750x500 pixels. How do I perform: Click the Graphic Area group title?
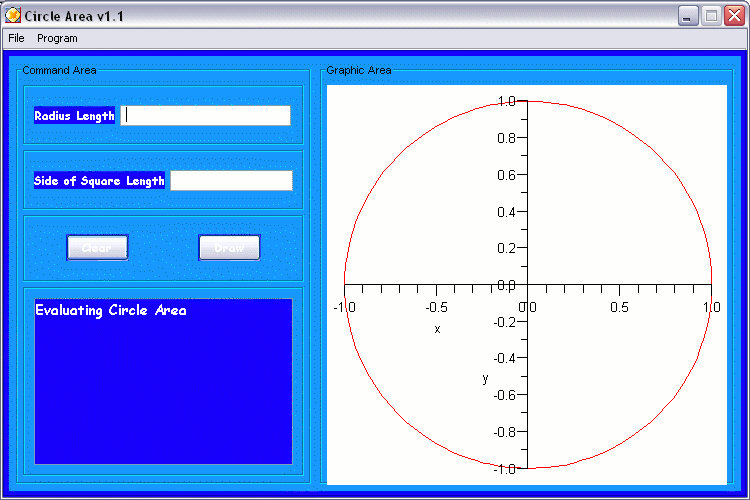tap(359, 70)
